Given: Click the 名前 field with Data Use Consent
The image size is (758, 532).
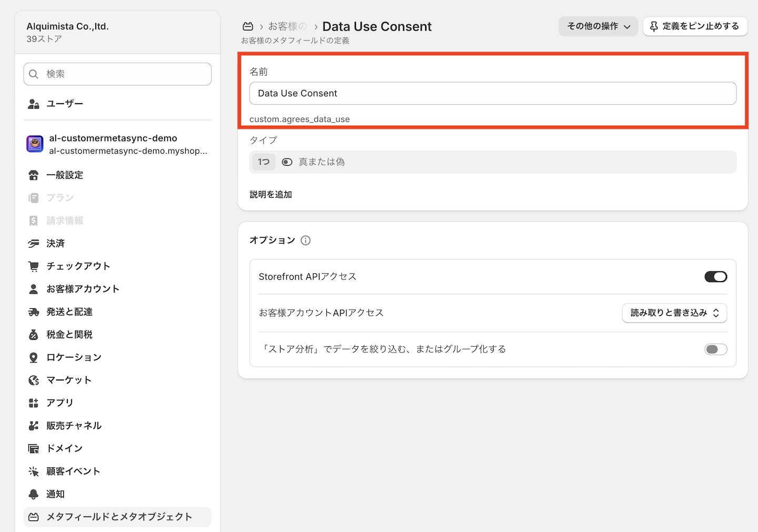Looking at the screenshot, I should pos(493,93).
